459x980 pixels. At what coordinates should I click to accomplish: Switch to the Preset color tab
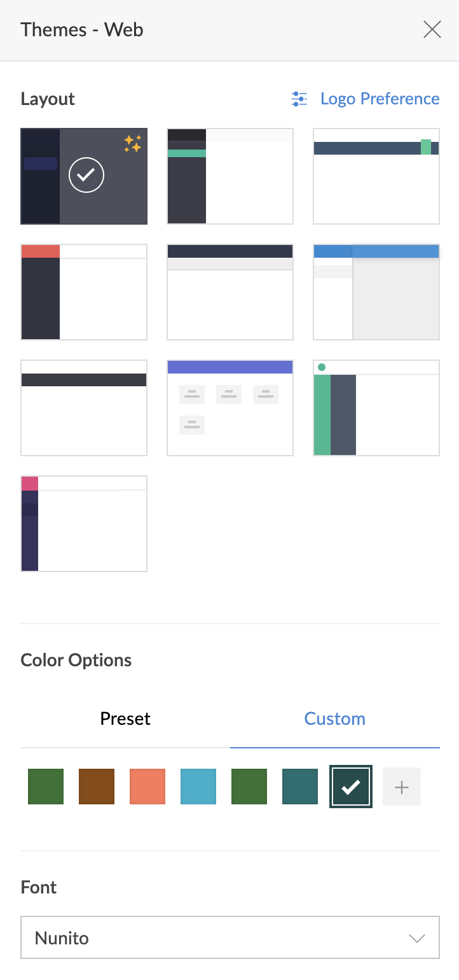point(125,719)
